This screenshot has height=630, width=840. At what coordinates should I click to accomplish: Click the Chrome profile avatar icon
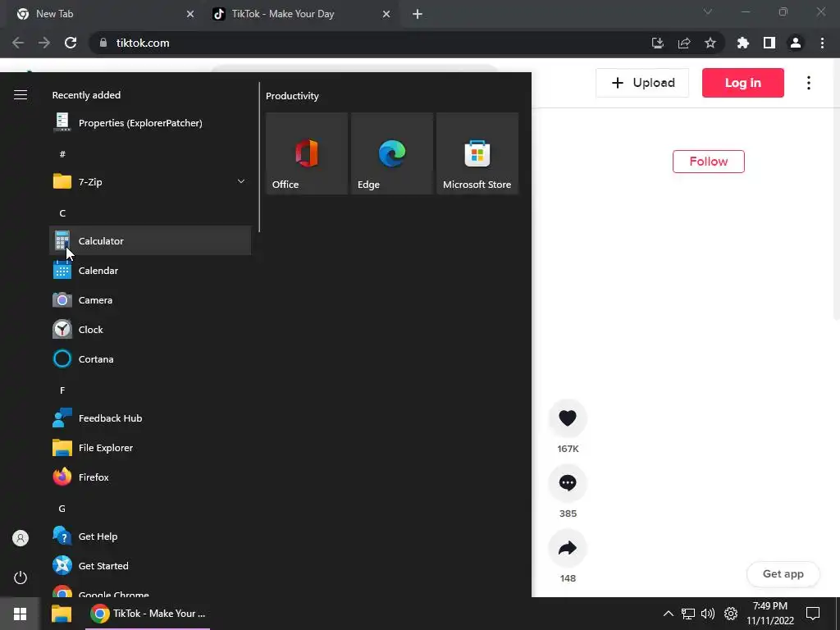pyautogui.click(x=796, y=43)
